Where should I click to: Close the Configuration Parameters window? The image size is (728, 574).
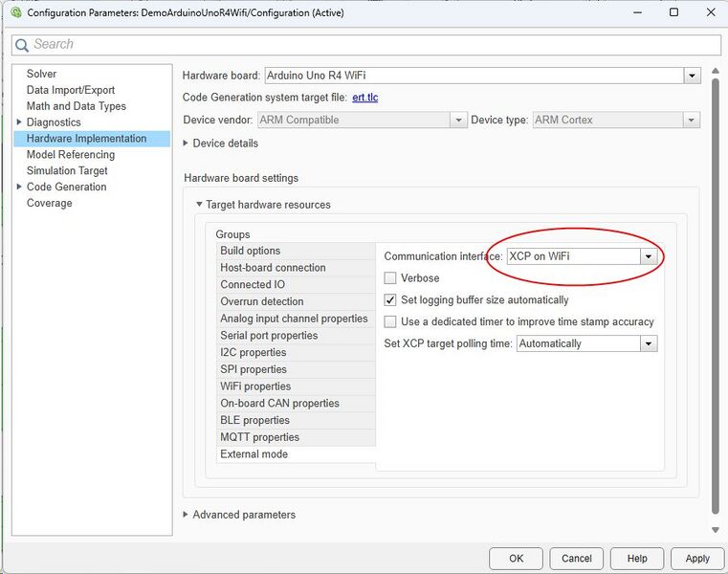711,12
